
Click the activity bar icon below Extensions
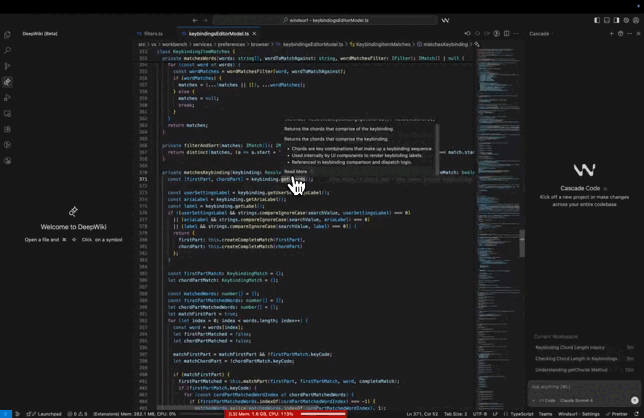(7, 145)
